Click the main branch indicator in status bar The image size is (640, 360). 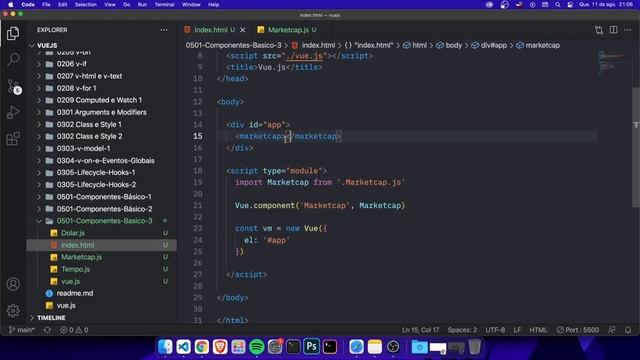tap(22, 330)
